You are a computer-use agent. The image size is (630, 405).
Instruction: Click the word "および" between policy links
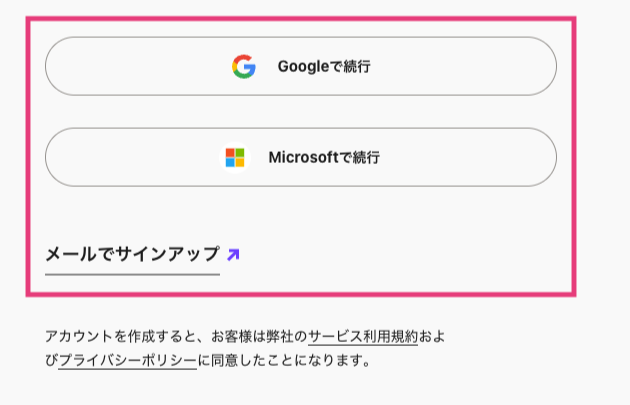click(432, 336)
